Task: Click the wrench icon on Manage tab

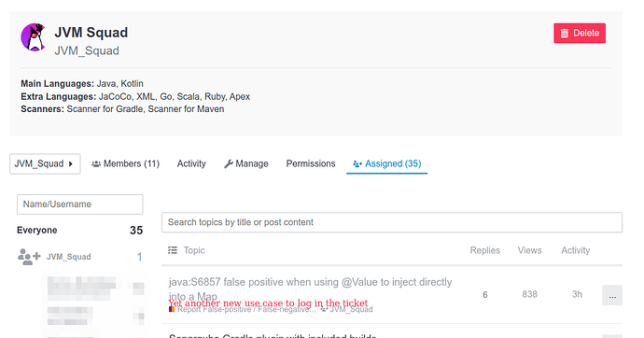Action: point(229,164)
